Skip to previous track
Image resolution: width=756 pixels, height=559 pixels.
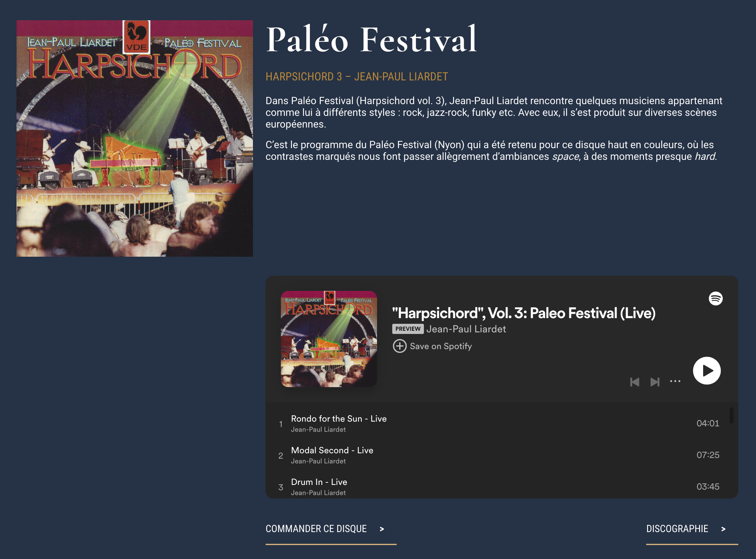[x=634, y=382]
